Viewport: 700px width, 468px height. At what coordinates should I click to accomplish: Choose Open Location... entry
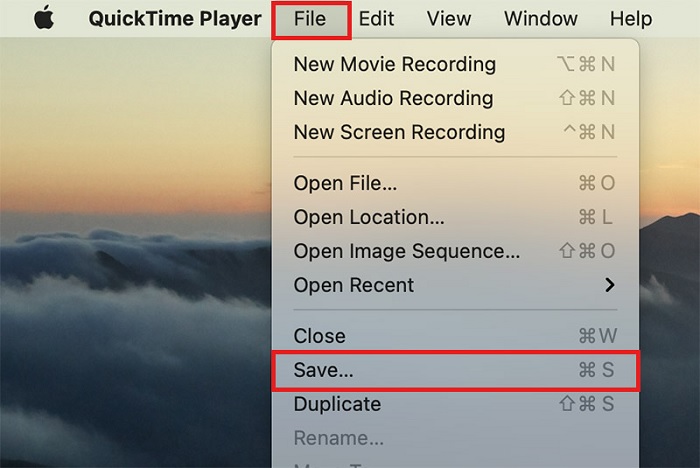click(x=369, y=217)
